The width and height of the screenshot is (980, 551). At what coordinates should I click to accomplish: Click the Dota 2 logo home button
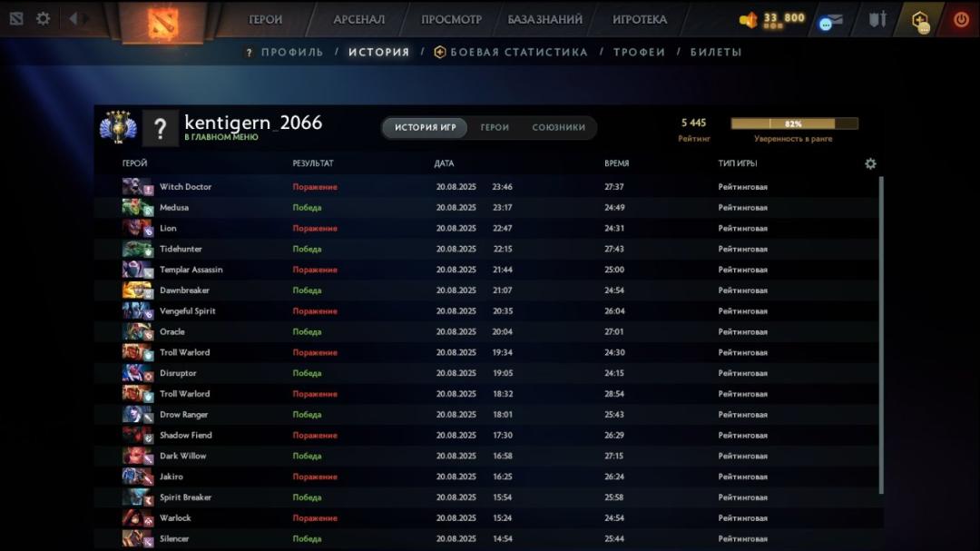163,23
